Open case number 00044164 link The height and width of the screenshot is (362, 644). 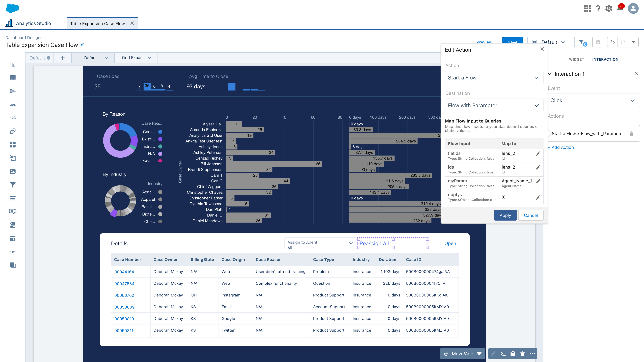(124, 272)
